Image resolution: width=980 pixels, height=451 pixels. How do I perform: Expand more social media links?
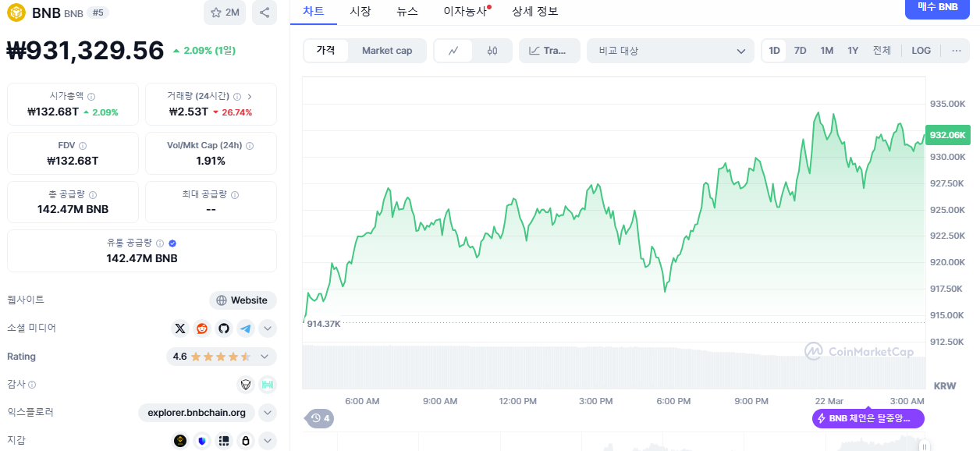pyautogui.click(x=268, y=328)
